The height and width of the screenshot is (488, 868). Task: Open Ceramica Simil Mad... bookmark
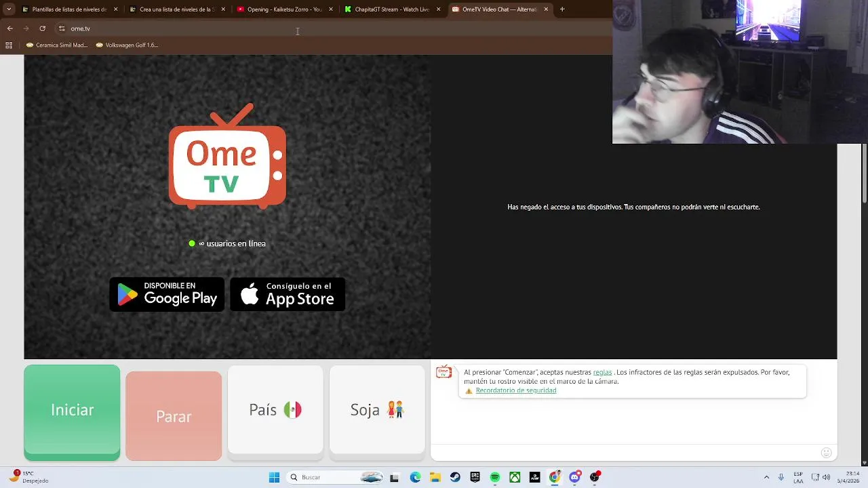click(x=57, y=45)
